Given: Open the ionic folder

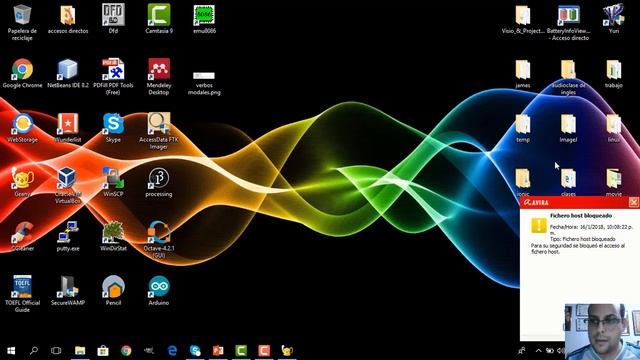Looking at the screenshot, I should pos(523,182).
